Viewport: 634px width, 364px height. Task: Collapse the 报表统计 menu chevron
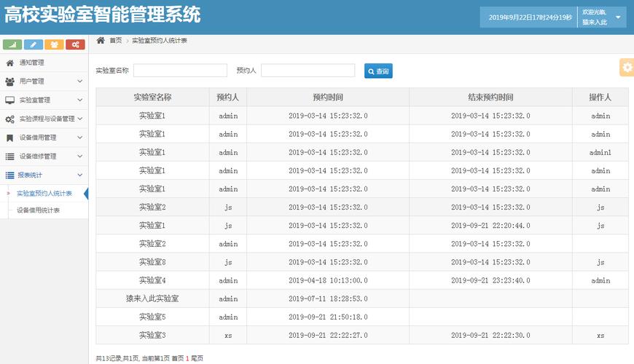79,175
